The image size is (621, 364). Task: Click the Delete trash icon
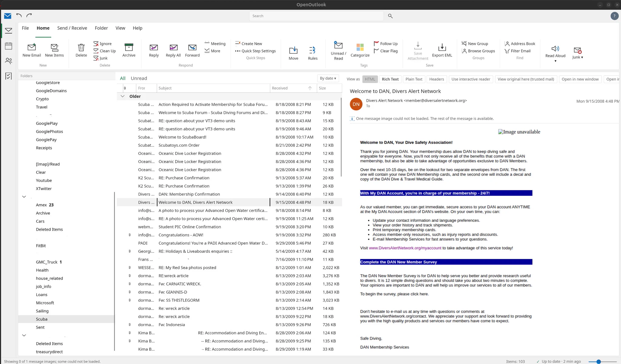pyautogui.click(x=81, y=47)
